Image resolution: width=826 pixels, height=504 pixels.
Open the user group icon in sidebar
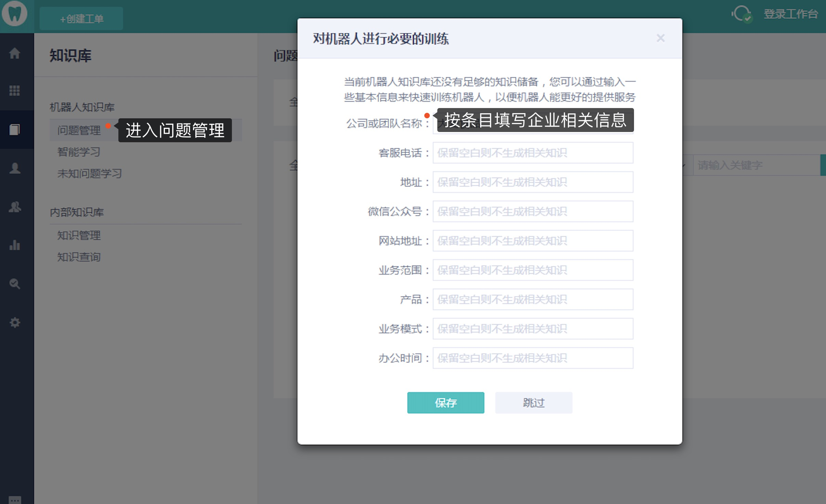[x=14, y=207]
